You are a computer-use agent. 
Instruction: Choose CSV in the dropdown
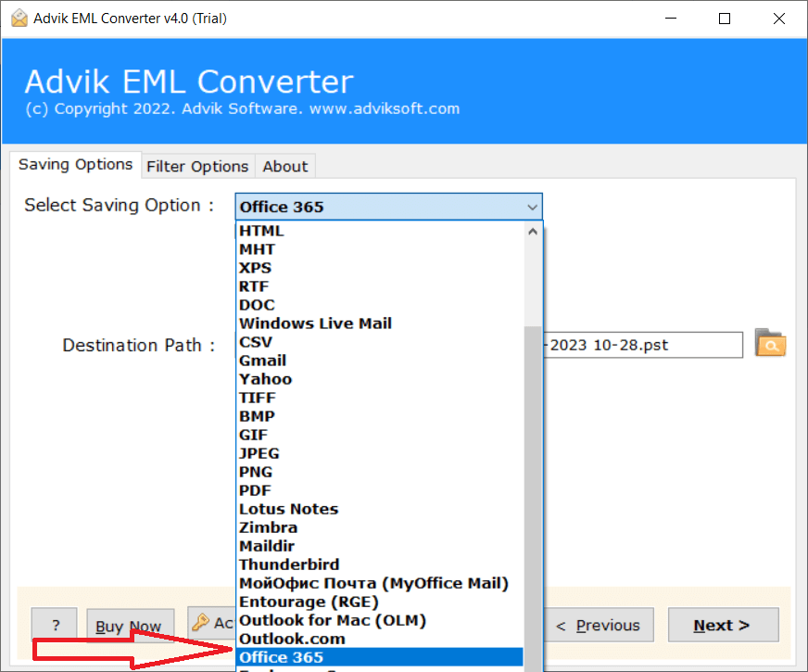point(380,342)
